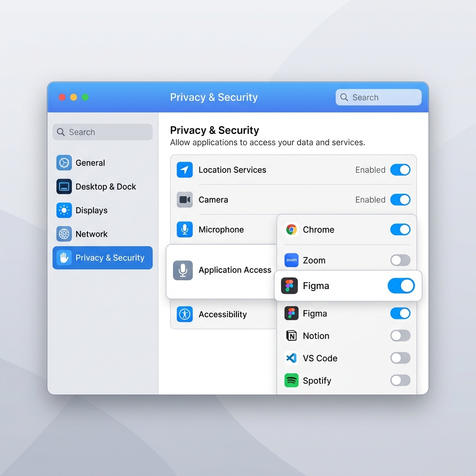Click the Figma icon in highlighted row

(x=289, y=286)
